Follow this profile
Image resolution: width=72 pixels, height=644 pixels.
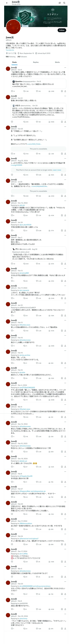coord(62,30)
